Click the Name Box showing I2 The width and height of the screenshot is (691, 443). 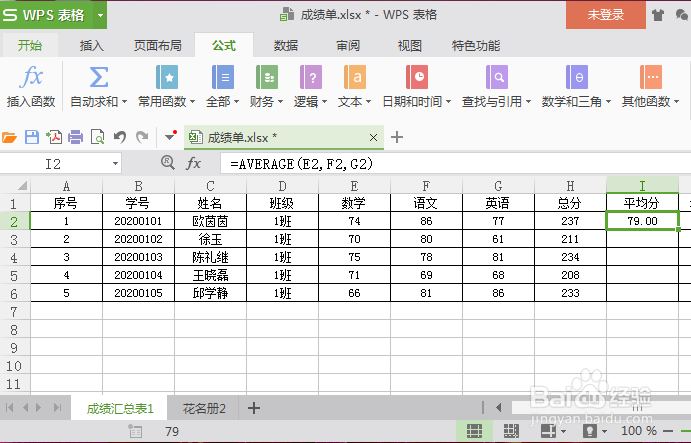click(55, 164)
